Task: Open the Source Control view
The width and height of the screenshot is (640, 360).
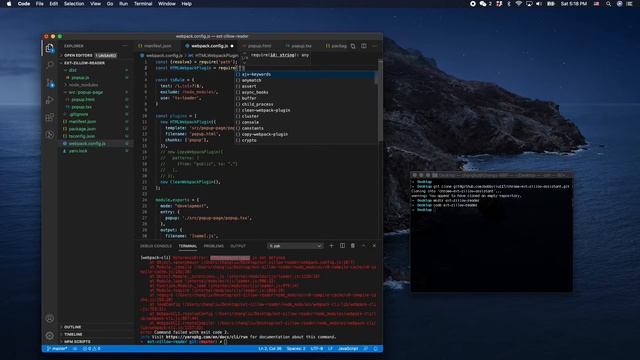Action: point(50,83)
